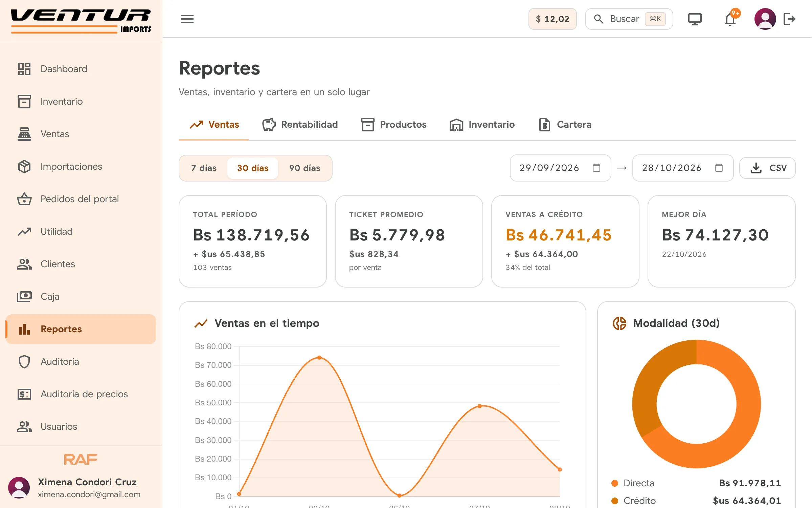Click the Importaciones box icon
Screen dimensions: 812x508
coord(24,167)
